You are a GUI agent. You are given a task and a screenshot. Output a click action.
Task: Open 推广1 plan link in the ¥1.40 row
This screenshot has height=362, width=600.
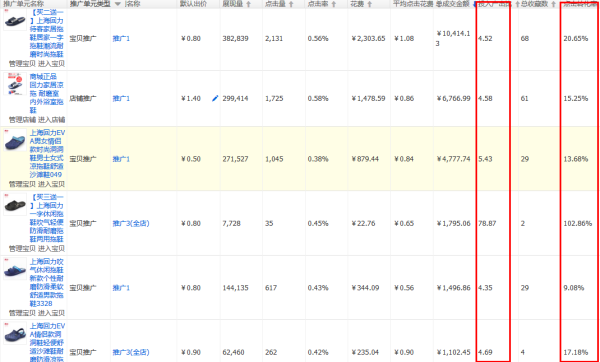pos(121,99)
